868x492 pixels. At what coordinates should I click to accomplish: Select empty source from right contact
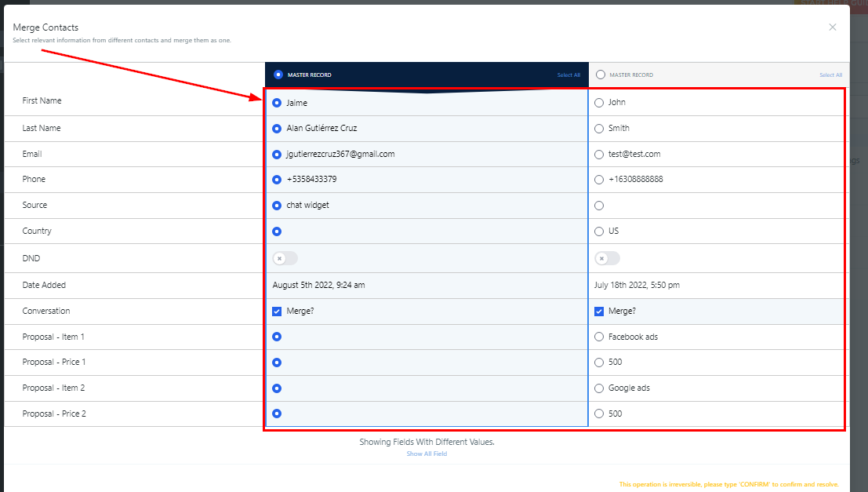click(599, 206)
